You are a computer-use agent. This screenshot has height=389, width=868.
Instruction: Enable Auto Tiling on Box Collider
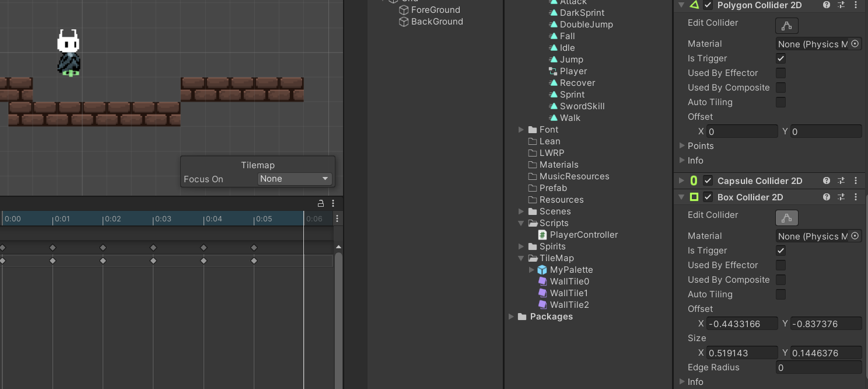[x=780, y=294]
